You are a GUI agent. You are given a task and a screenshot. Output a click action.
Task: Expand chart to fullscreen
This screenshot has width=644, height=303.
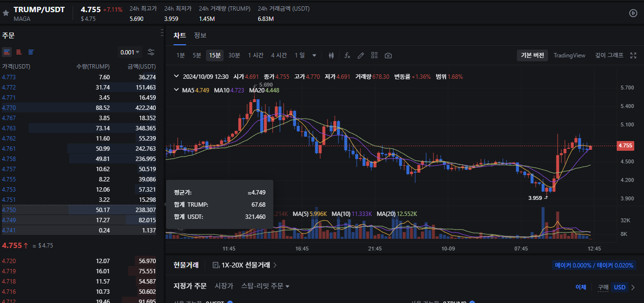pos(633,55)
